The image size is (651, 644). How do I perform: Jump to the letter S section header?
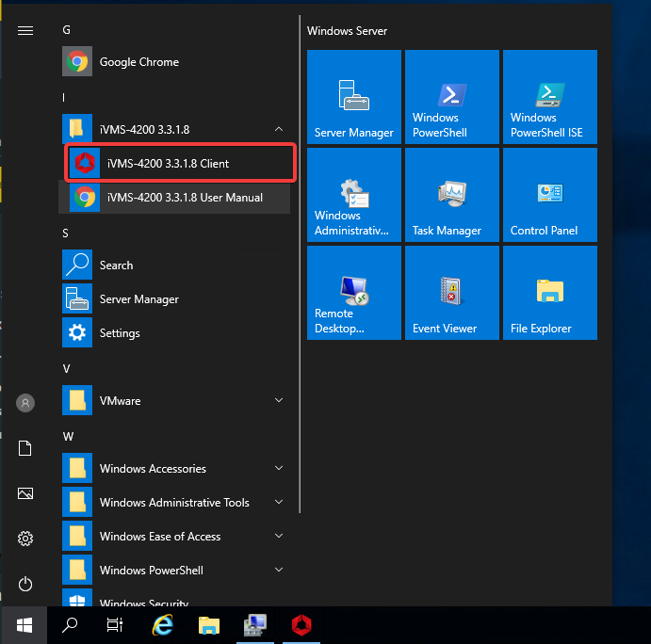coord(66,233)
